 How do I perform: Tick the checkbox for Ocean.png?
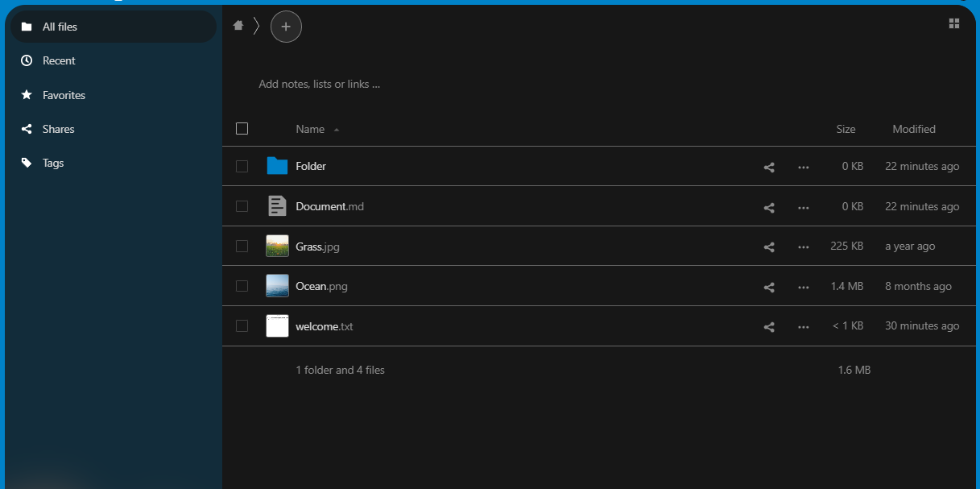click(x=242, y=286)
